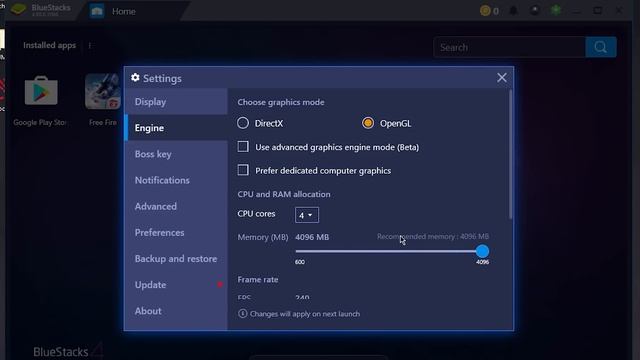The image size is (640, 360).
Task: Click the Frame rate heading
Action: (258, 280)
